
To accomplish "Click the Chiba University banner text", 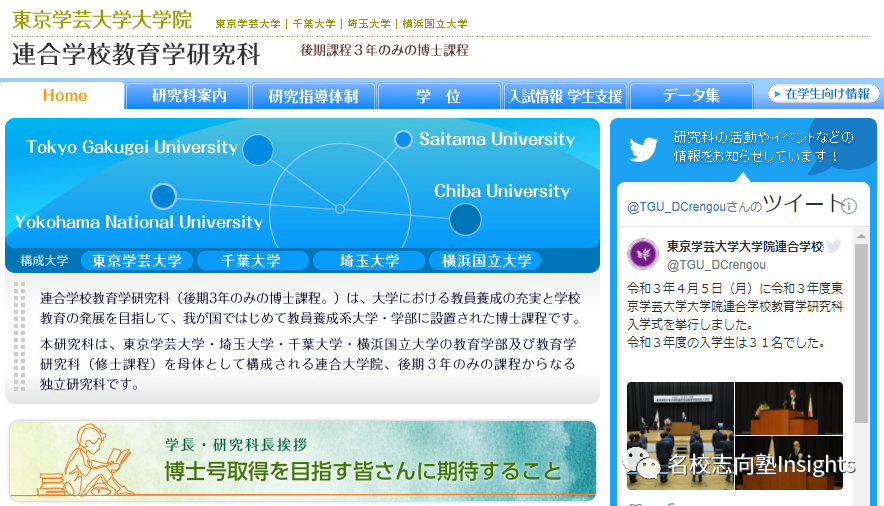I will pos(502,191).
